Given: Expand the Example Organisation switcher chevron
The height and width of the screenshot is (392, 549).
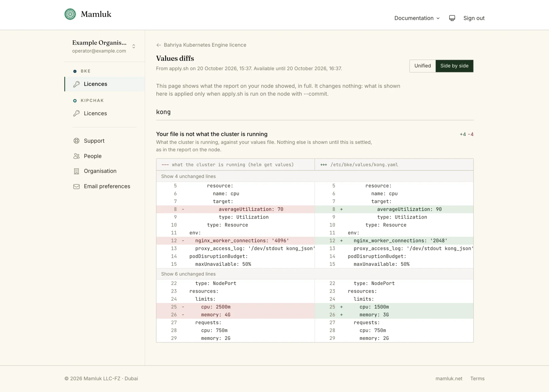Looking at the screenshot, I should coord(134,46).
